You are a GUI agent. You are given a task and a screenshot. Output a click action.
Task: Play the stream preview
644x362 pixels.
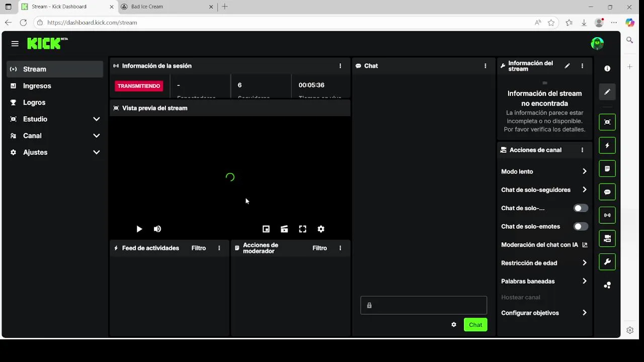[x=139, y=229]
